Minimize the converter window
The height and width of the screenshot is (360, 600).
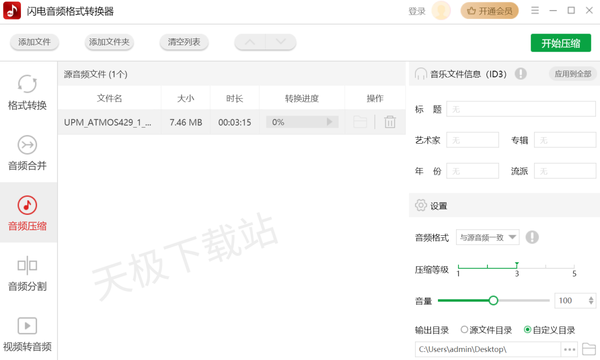[x=553, y=11]
